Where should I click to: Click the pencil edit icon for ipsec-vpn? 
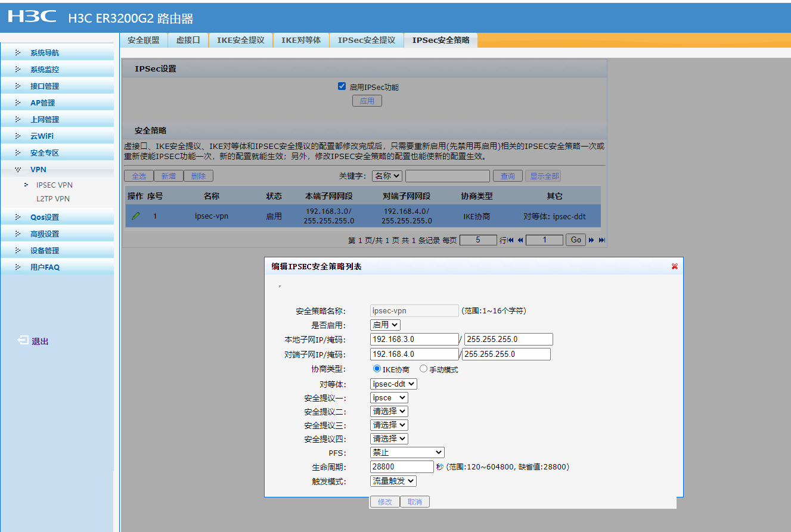(135, 216)
